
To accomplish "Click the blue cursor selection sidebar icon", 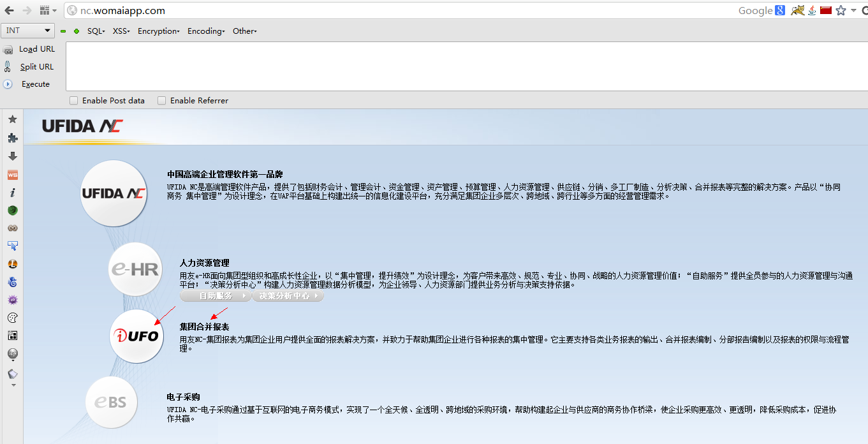I will point(12,246).
